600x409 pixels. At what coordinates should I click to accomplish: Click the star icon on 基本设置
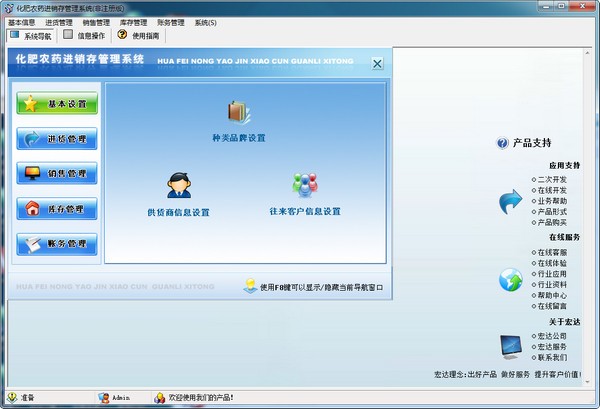coord(30,103)
